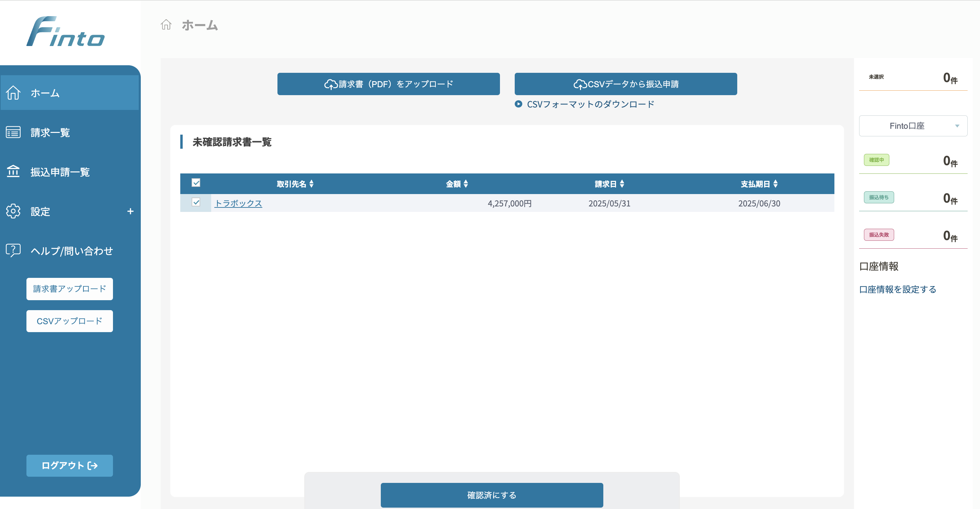Open the トラボックス invoice link
The height and width of the screenshot is (509, 980).
pyautogui.click(x=238, y=203)
